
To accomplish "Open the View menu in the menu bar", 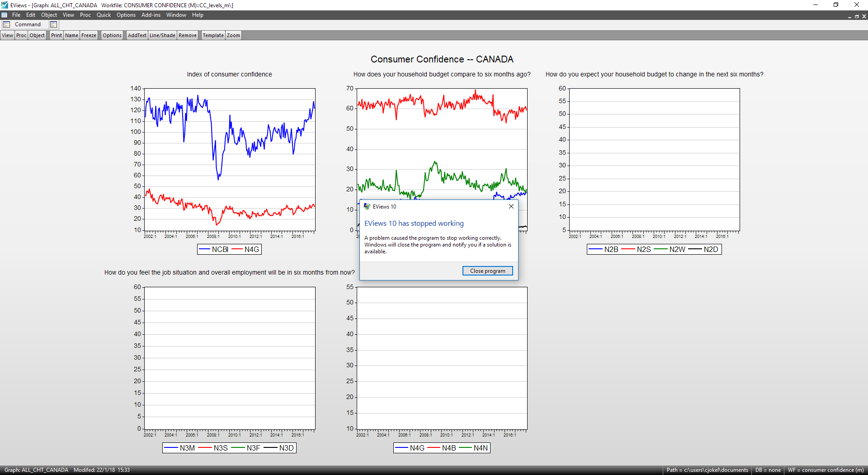I will pyautogui.click(x=68, y=15).
